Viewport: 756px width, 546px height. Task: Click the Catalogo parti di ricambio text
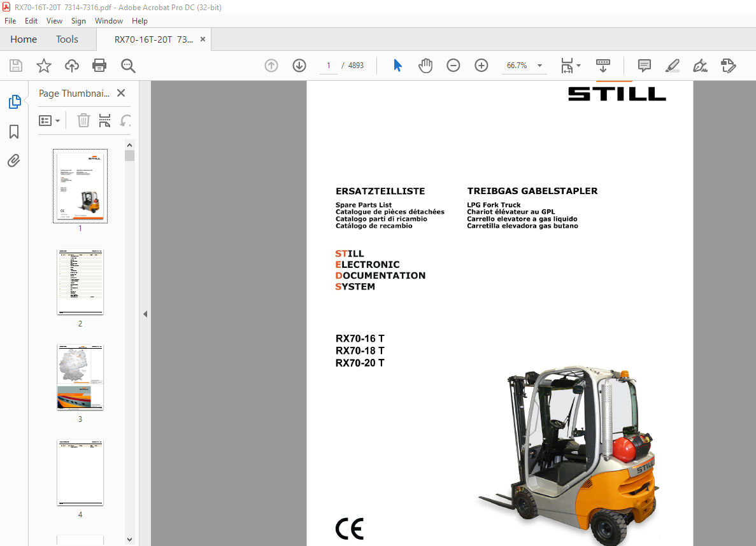pyautogui.click(x=382, y=219)
